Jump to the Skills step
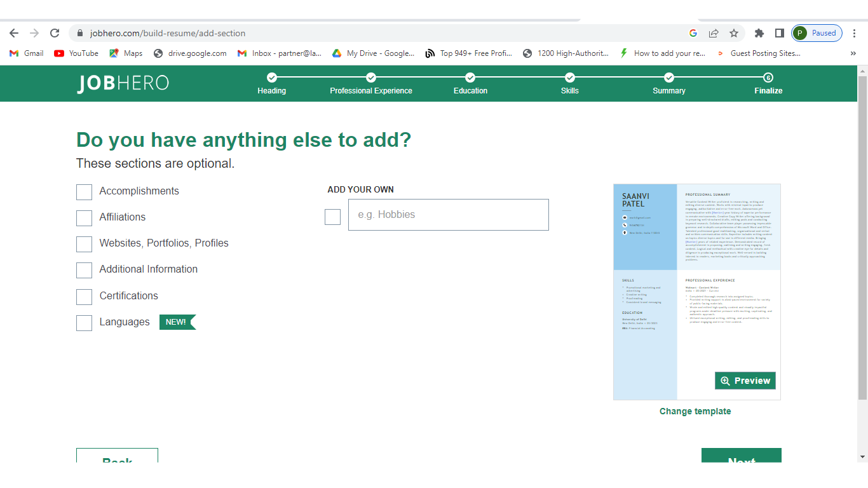Image resolution: width=868 pixels, height=488 pixels. (569, 83)
